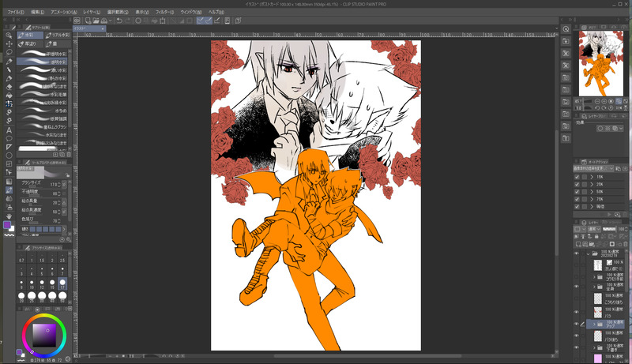632x364 pixels.
Task: Toggle the 75% auto action checkbox
Action: pyautogui.click(x=577, y=199)
